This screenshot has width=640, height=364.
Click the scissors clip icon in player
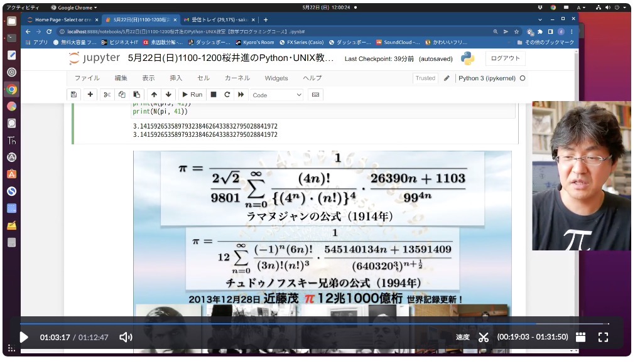(484, 337)
